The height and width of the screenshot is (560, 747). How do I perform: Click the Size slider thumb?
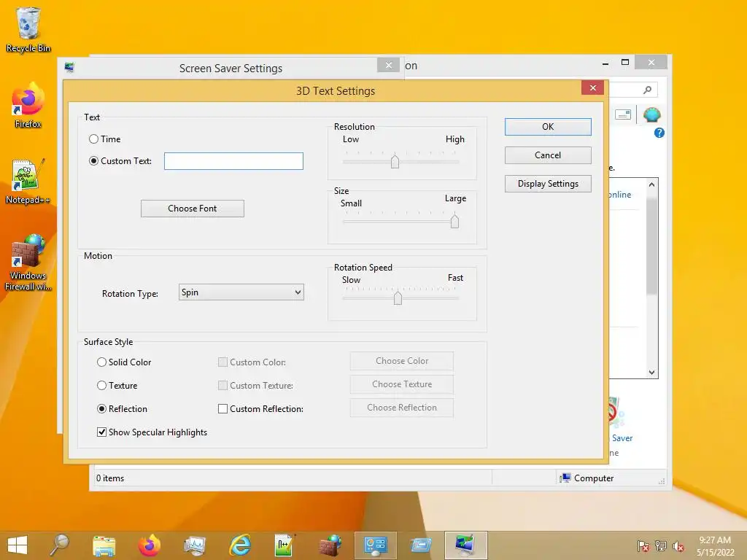tap(455, 221)
